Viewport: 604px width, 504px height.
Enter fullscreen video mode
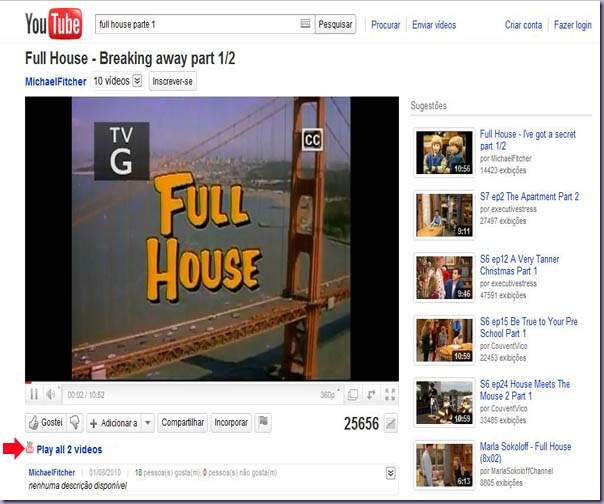(390, 395)
